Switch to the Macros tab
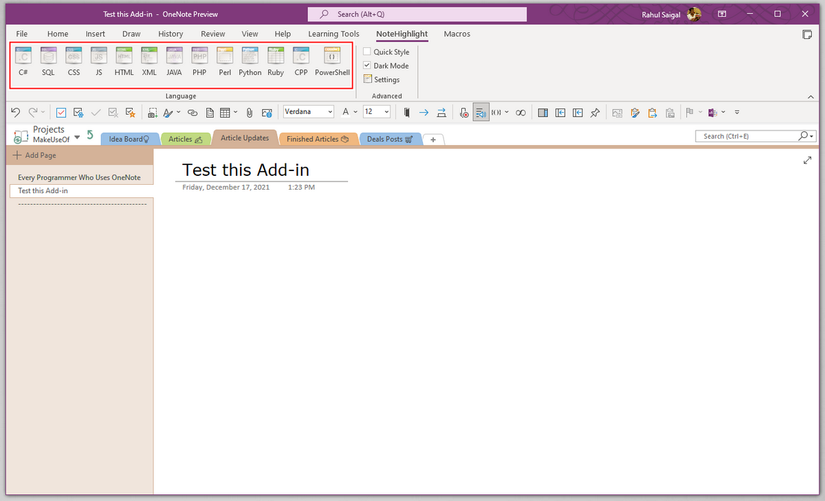Image resolution: width=825 pixels, height=501 pixels. click(457, 34)
